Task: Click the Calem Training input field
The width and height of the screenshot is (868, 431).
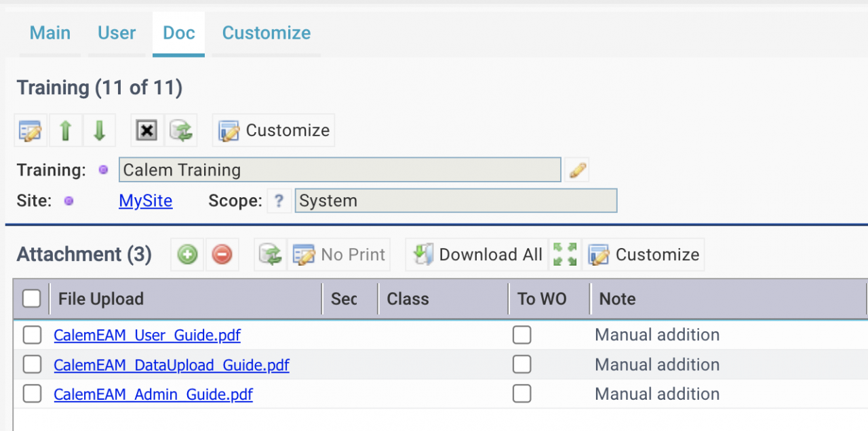Action: tap(340, 169)
